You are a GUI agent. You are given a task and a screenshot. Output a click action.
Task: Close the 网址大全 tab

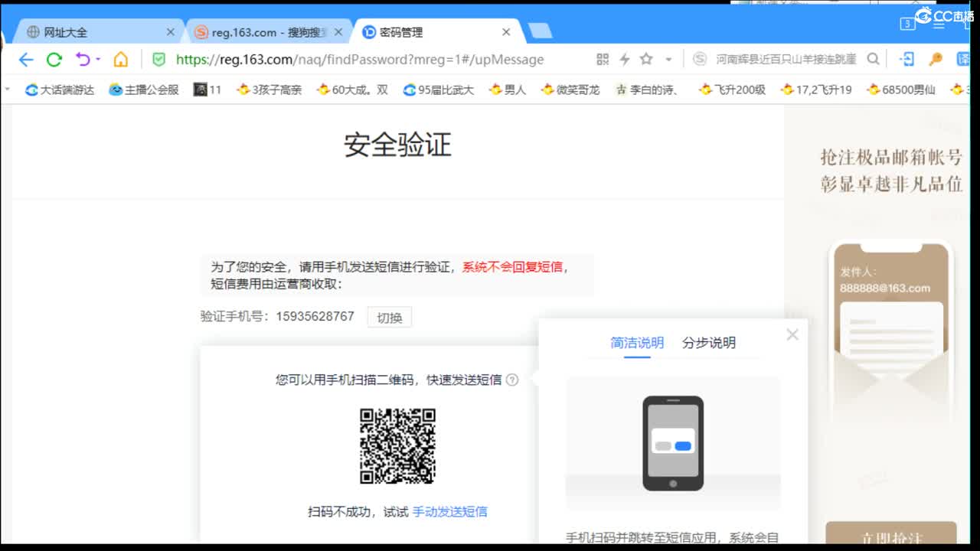click(x=170, y=32)
